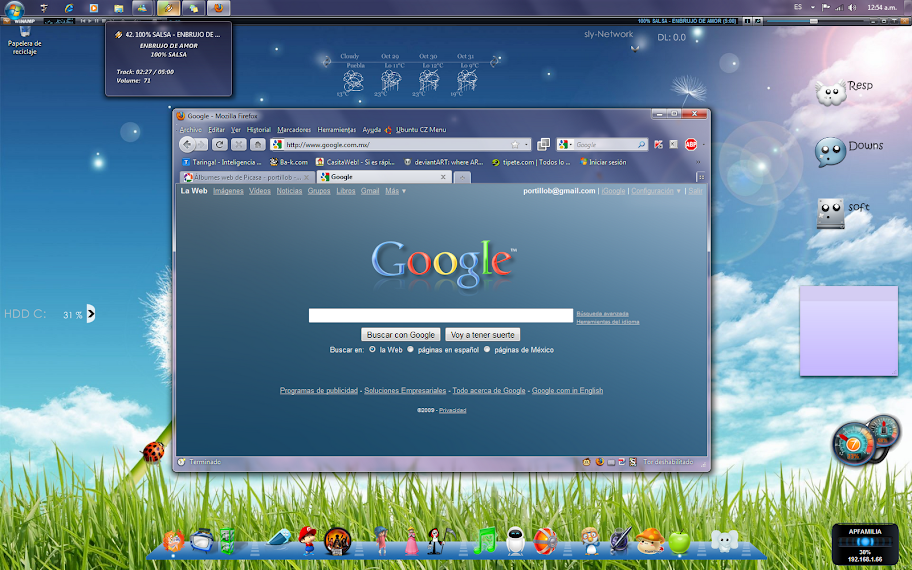Click the baby Mario dock icon
This screenshot has width=912, height=570.
pyautogui.click(x=307, y=540)
